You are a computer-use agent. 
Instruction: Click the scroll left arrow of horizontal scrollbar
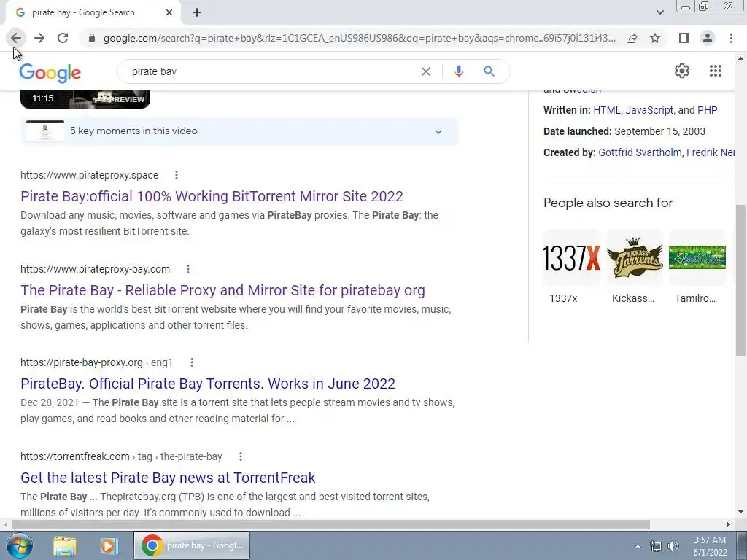5,524
